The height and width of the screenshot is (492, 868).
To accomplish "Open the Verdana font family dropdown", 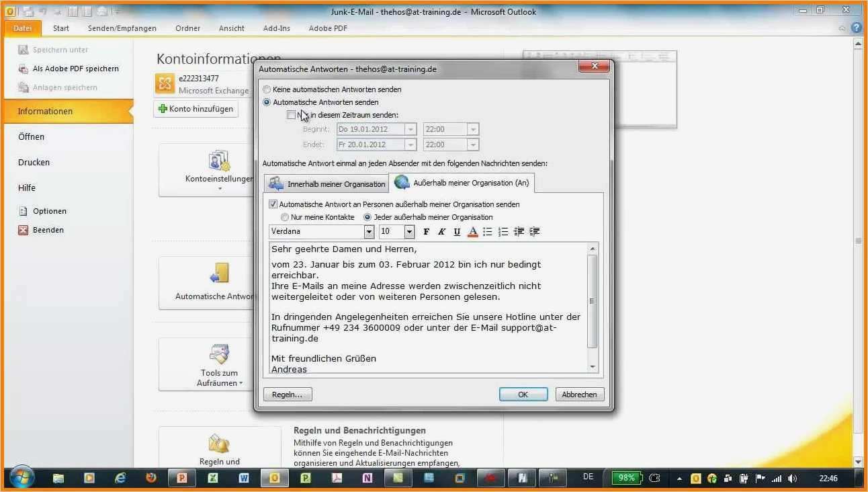I will click(x=369, y=231).
